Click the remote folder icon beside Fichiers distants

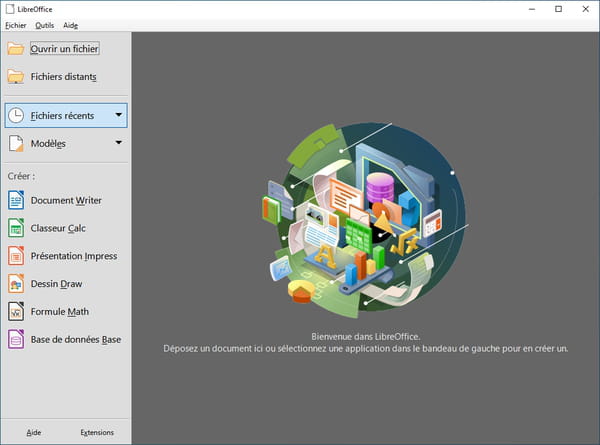pyautogui.click(x=16, y=77)
